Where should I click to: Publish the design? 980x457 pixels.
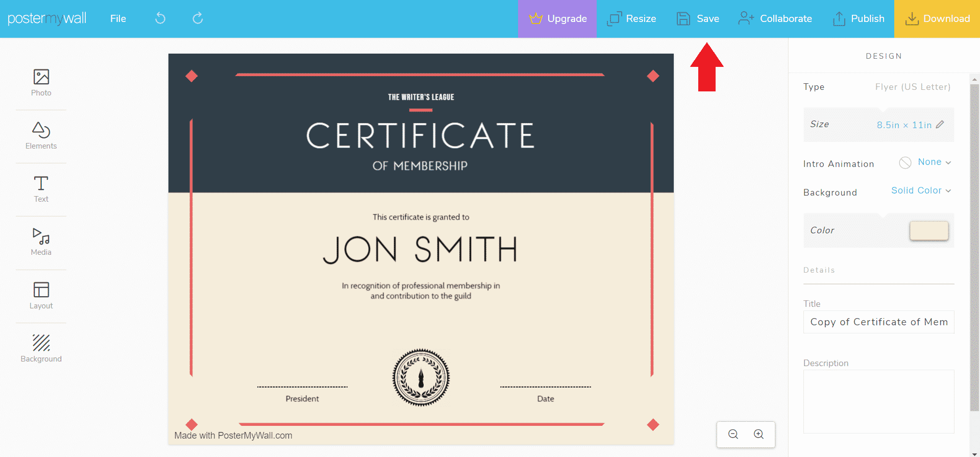click(x=859, y=19)
